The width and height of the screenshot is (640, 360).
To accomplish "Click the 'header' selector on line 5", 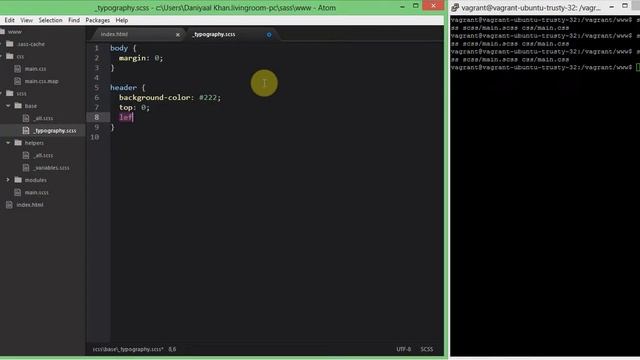I will [x=123, y=87].
